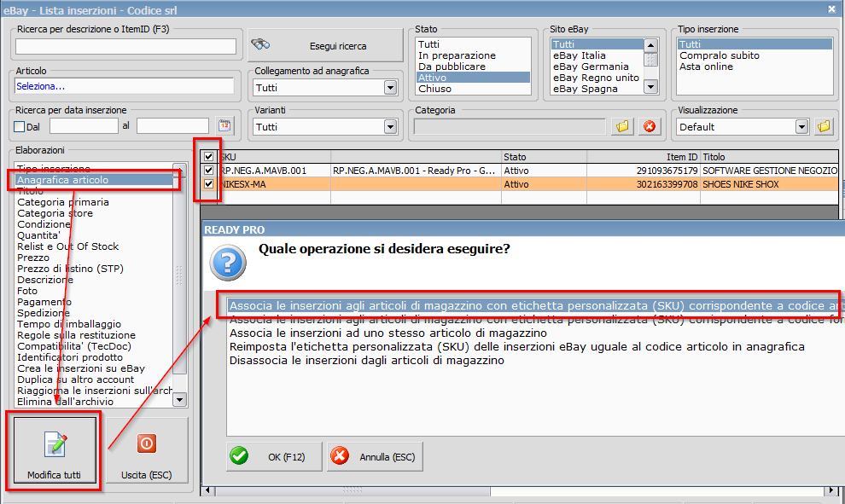This screenshot has width=845, height=504.
Task: Click the al end date field
Action: [x=172, y=126]
